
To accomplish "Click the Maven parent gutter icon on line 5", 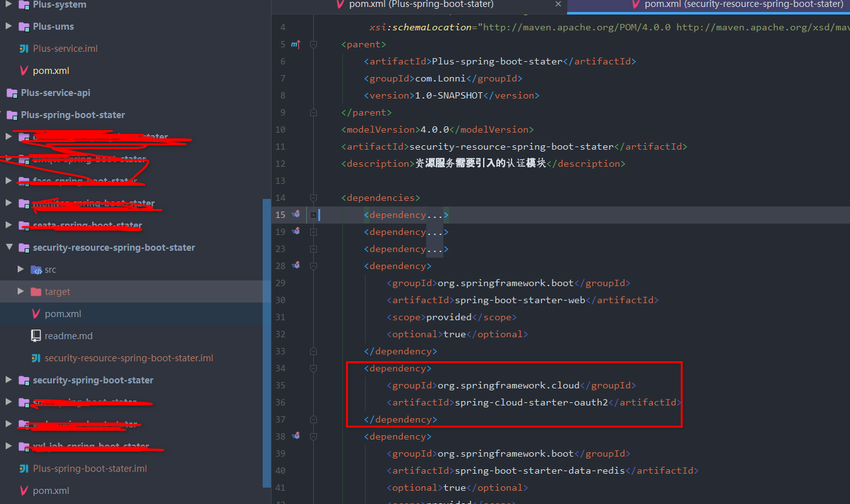I will (x=295, y=44).
